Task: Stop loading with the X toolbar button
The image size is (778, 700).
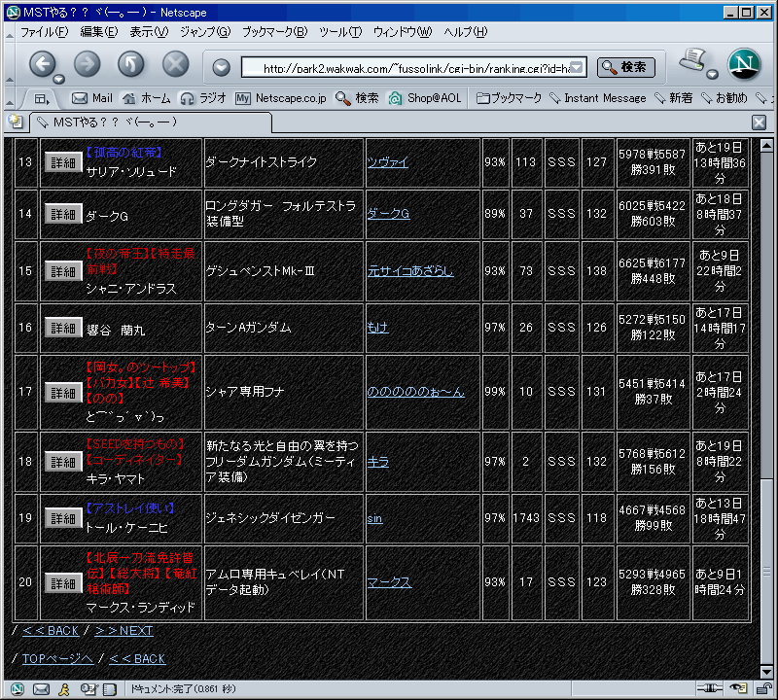Action: (176, 64)
